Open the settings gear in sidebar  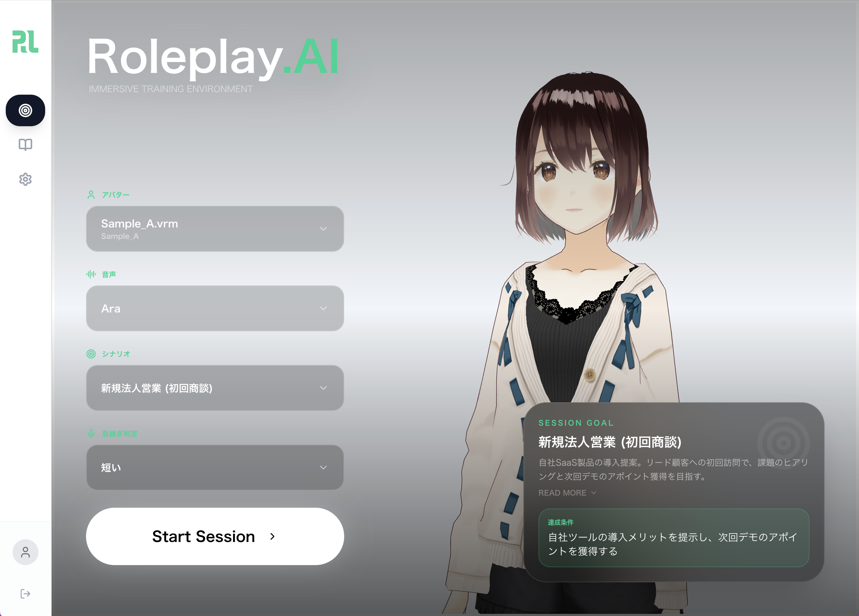point(25,179)
